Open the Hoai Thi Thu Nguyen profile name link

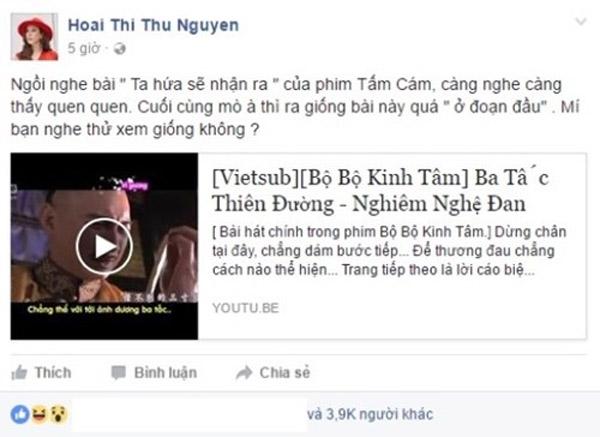pyautogui.click(x=153, y=25)
